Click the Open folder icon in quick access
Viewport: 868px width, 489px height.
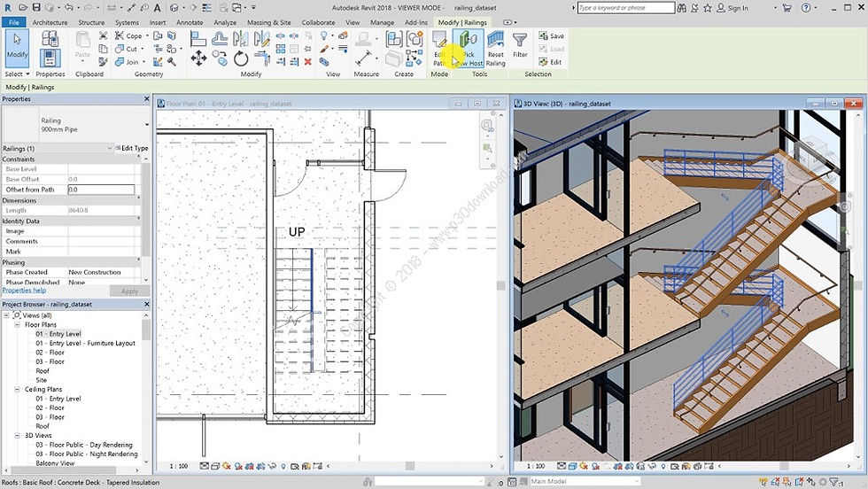tap(23, 8)
